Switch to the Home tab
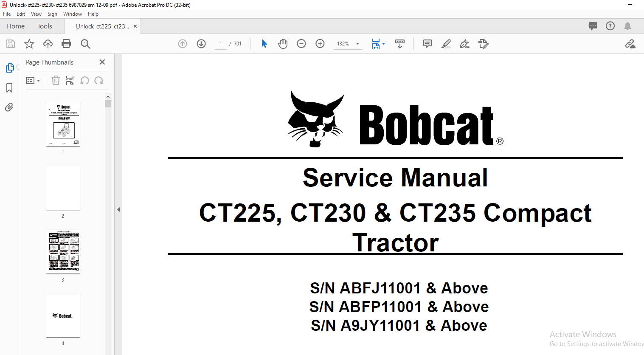The width and height of the screenshot is (644, 355). coord(16,26)
